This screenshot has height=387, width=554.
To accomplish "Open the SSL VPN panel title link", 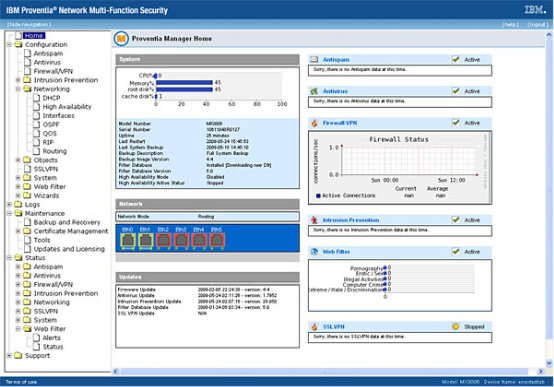I will [334, 327].
